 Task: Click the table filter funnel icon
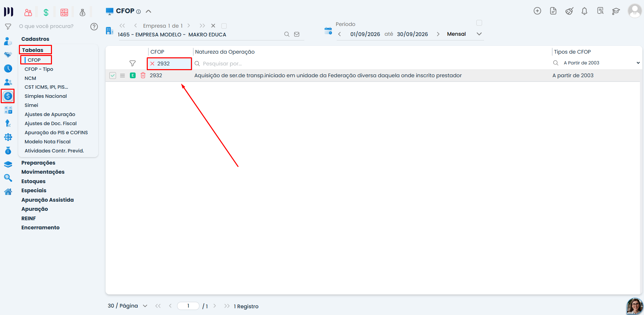coord(133,63)
